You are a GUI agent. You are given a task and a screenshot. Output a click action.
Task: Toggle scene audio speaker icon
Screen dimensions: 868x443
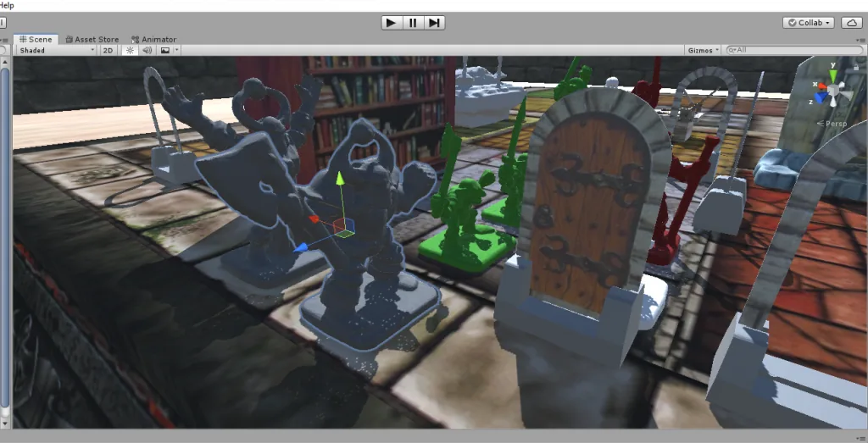tap(147, 50)
